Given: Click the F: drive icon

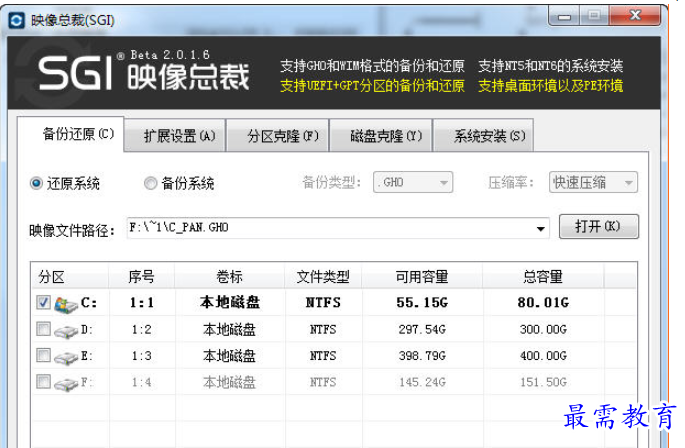Looking at the screenshot, I should pyautogui.click(x=66, y=384).
